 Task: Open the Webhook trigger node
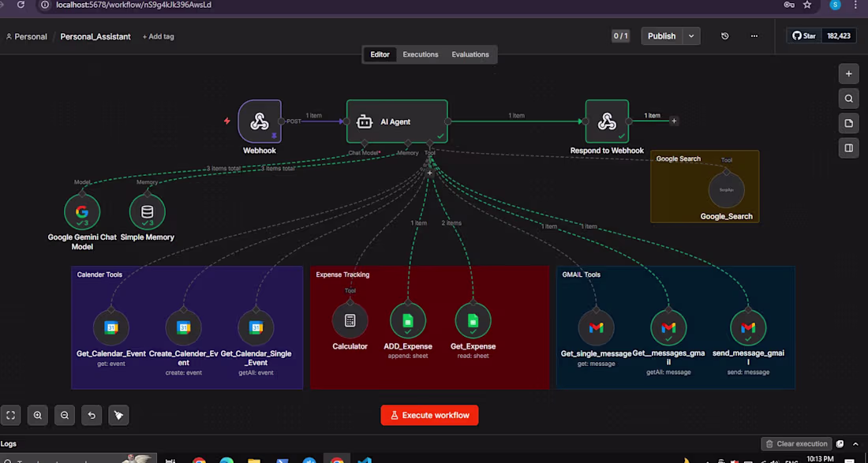260,121
